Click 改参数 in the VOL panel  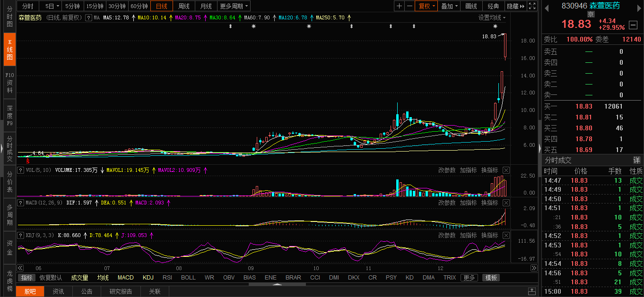447,170
